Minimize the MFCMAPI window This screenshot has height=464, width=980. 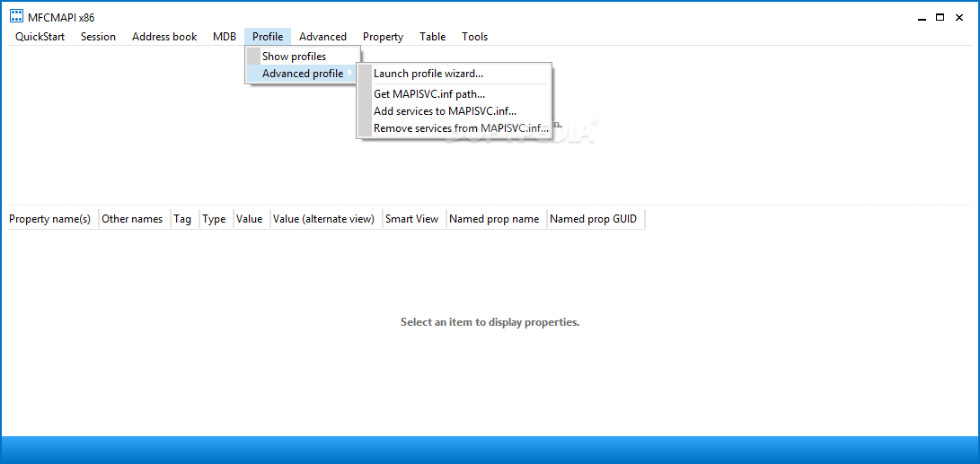[x=922, y=17]
